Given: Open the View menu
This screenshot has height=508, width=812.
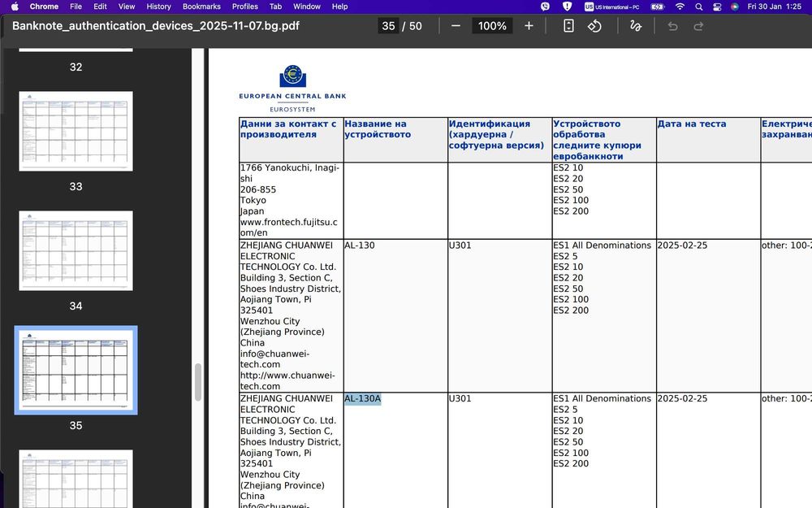Looking at the screenshot, I should tap(127, 7).
